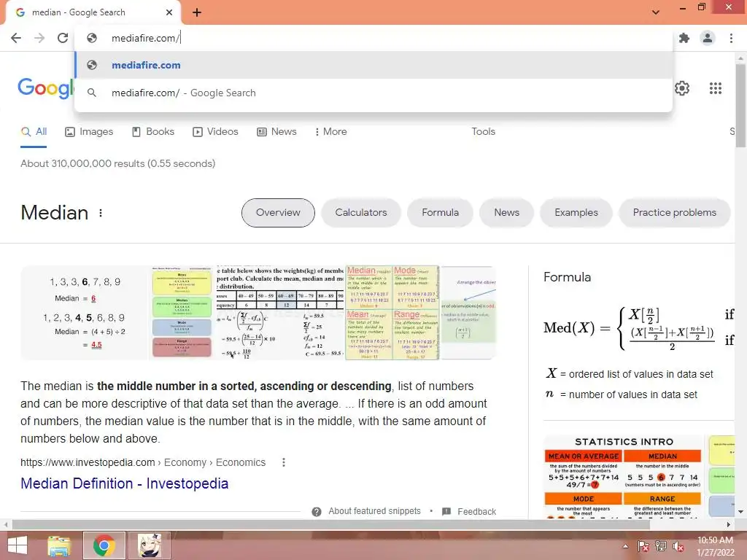Switch to the Images results tab
This screenshot has height=560, width=747.
pos(89,131)
